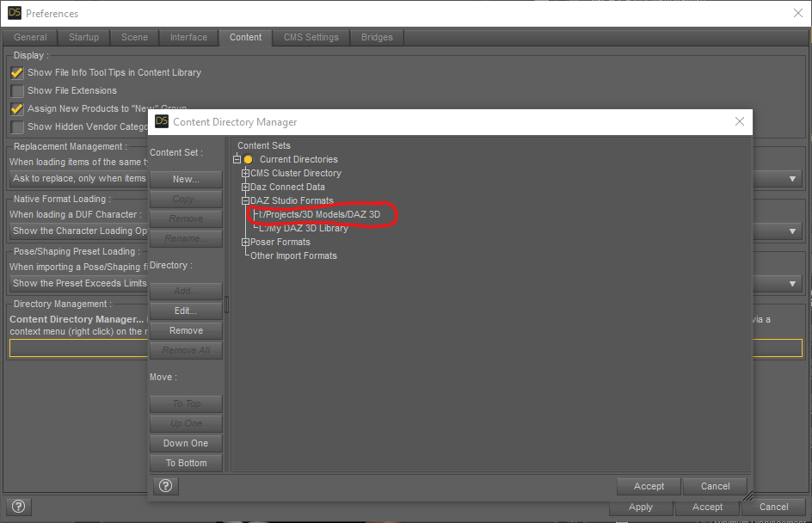Select Current Directories tree item
This screenshot has height=523, width=812.
[298, 159]
